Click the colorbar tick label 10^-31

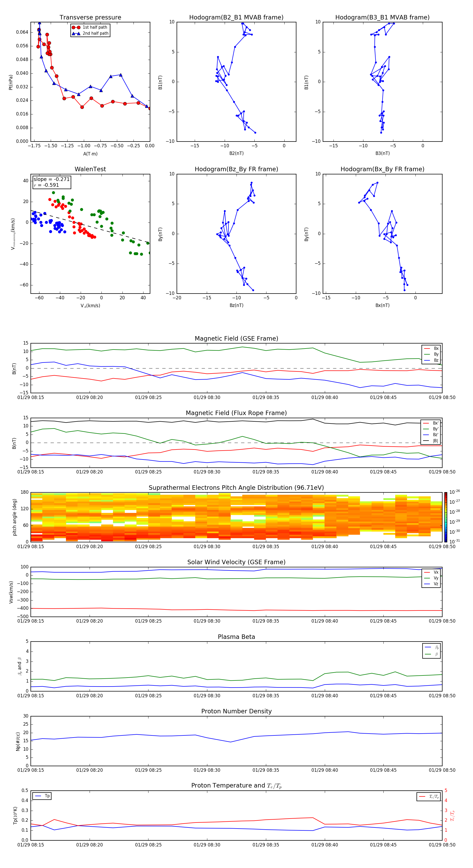click(x=455, y=542)
